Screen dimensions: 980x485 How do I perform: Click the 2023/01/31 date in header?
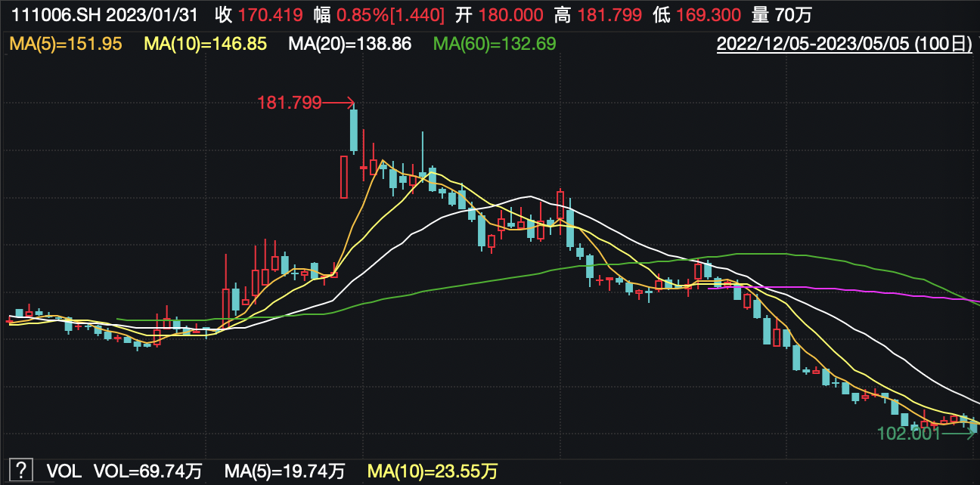[154, 14]
